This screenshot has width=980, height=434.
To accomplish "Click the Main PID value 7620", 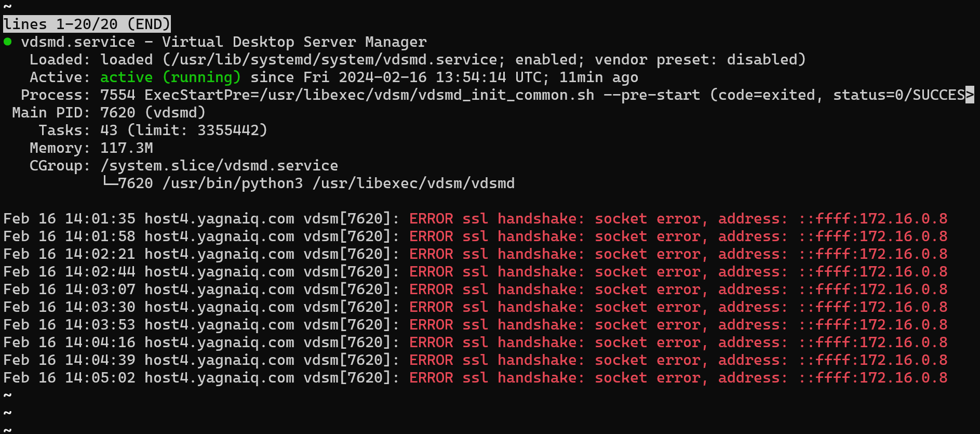I will point(117,112).
